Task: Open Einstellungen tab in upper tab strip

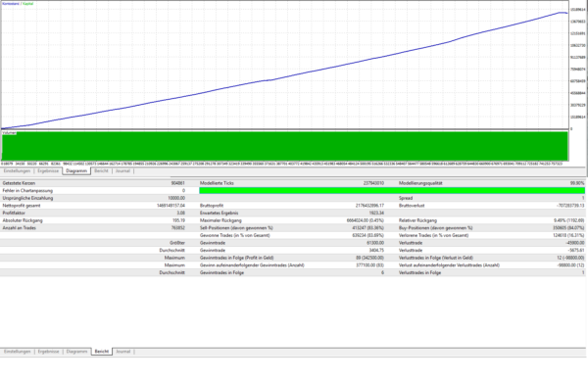Action: pyautogui.click(x=18, y=171)
